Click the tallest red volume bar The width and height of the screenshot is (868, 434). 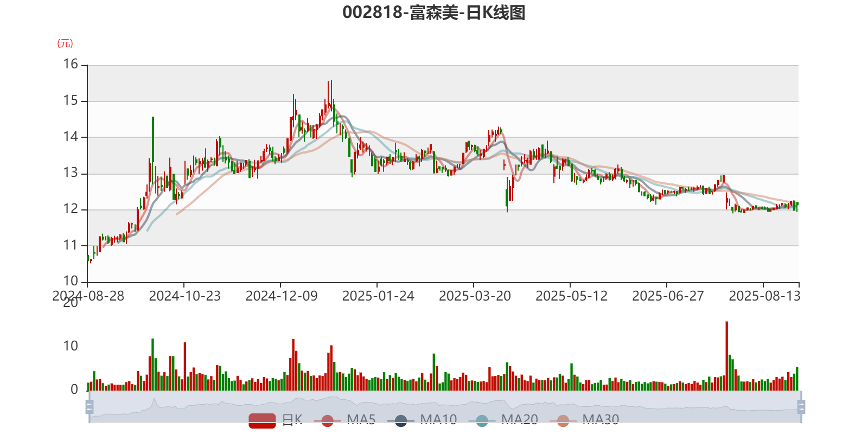click(x=727, y=356)
